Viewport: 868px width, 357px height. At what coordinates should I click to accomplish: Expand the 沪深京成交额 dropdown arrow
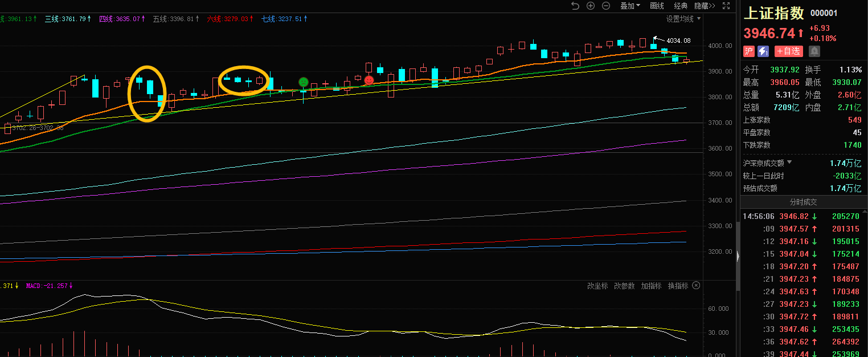[789, 163]
